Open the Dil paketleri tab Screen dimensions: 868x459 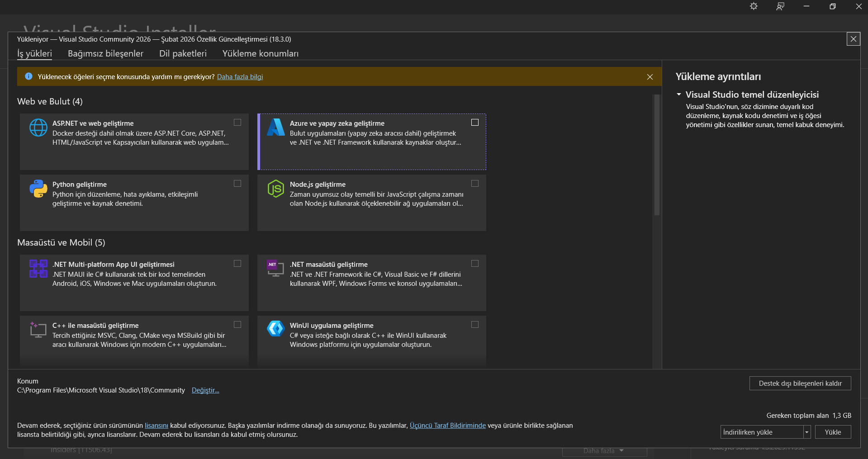[x=183, y=54]
